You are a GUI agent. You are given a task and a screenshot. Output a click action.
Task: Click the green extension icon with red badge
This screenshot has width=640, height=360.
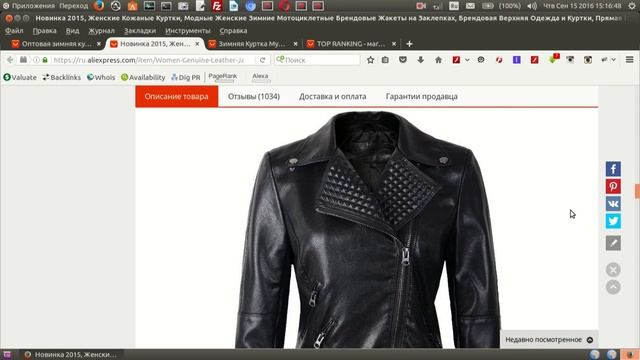(x=553, y=59)
